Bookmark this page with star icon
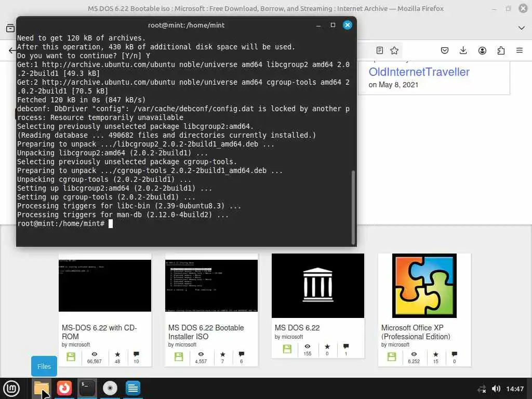Screen dimensions: 532x399 coord(394,50)
